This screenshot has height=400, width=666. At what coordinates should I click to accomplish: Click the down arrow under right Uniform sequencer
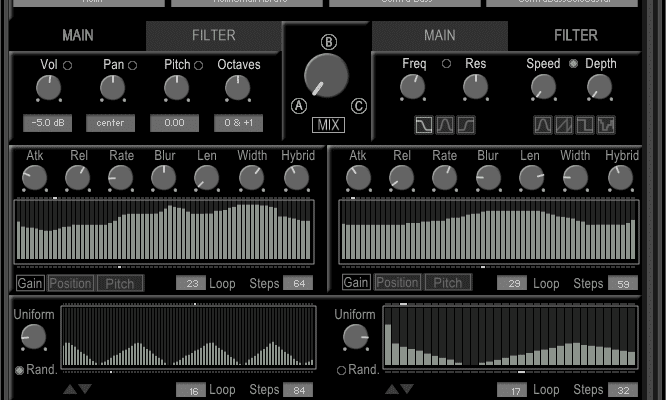point(407,389)
